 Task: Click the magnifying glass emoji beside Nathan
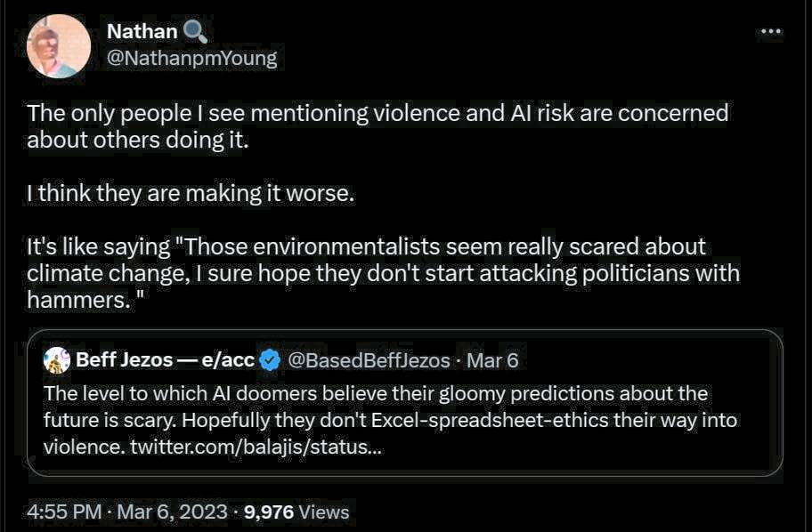195,33
